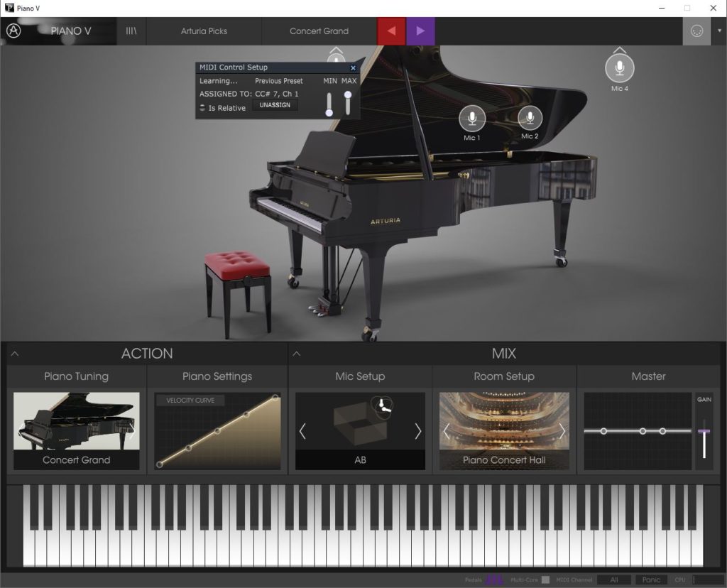This screenshot has width=727, height=588.
Task: Select next room with right arrow
Action: pyautogui.click(x=562, y=431)
